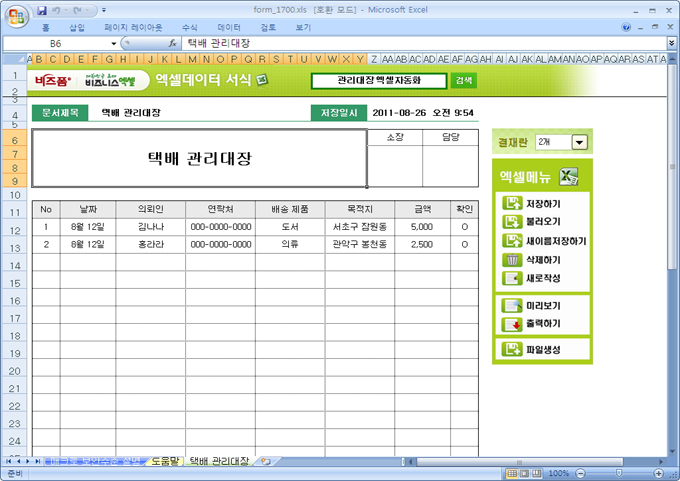
Task: Click the vertical scrollbar thumb
Action: click(x=672, y=167)
